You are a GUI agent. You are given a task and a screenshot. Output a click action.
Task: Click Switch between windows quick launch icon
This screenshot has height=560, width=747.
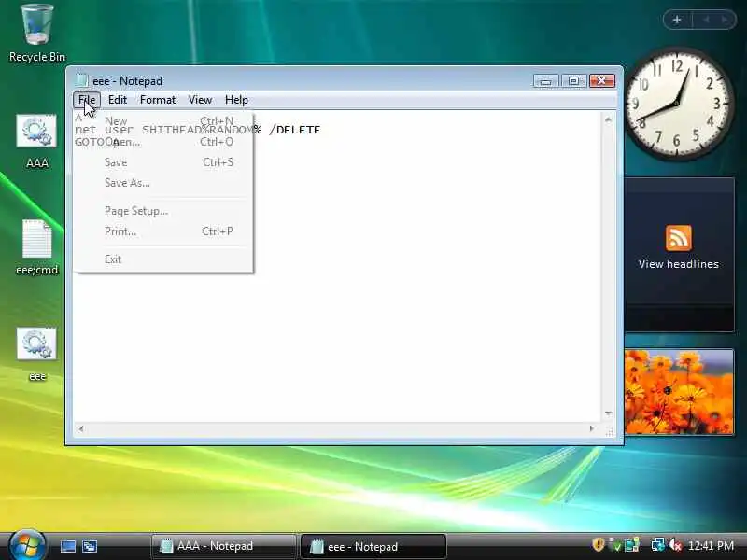tap(90, 546)
